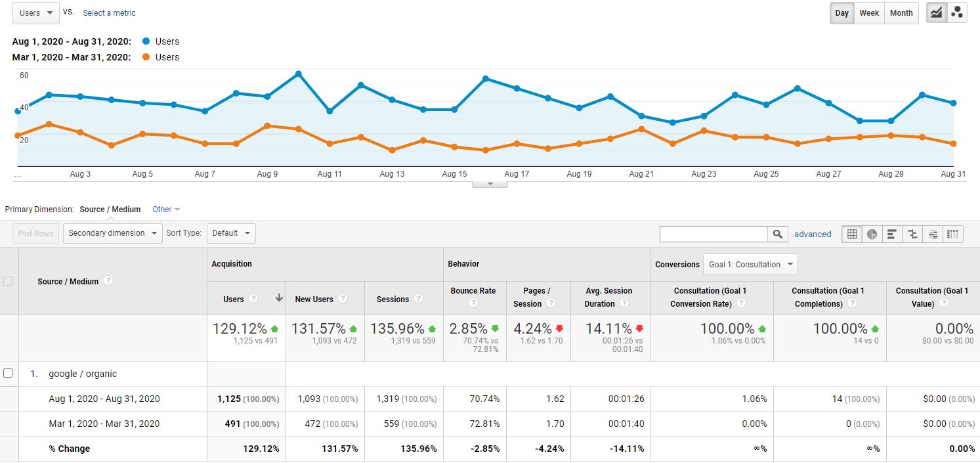Click the Mar 1, 2020 - Mar 31, 2020 row label
The height and width of the screenshot is (463, 980).
click(x=104, y=424)
